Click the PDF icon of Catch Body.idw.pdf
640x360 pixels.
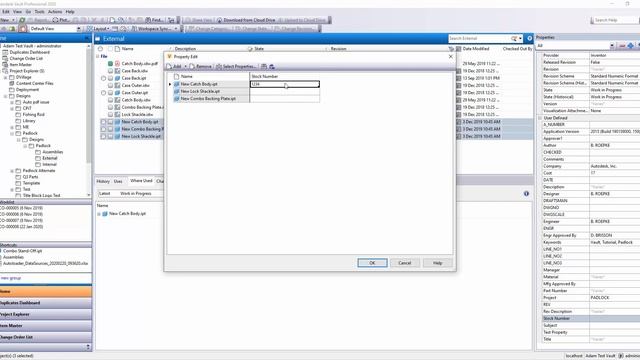click(x=117, y=64)
